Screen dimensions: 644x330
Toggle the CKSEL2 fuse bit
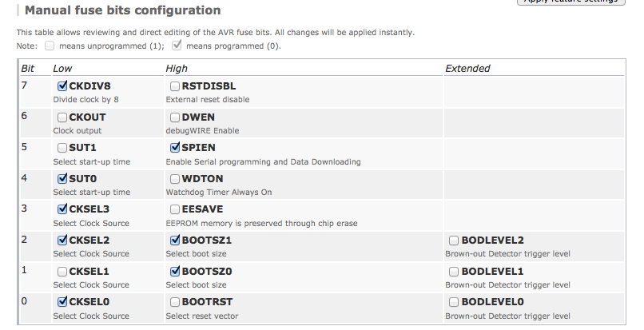62,241
